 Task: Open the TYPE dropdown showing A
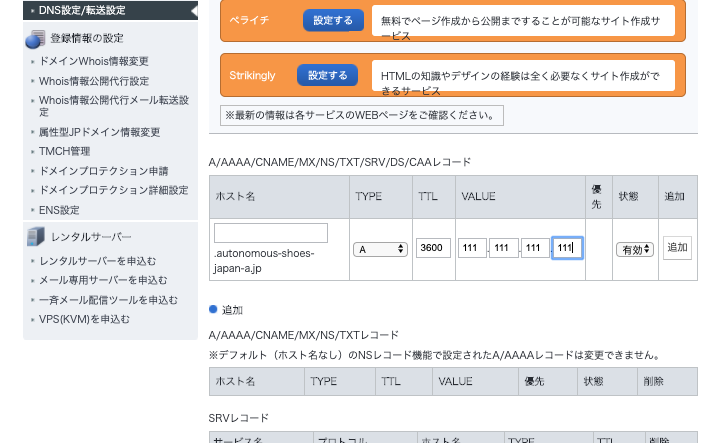[x=379, y=249]
